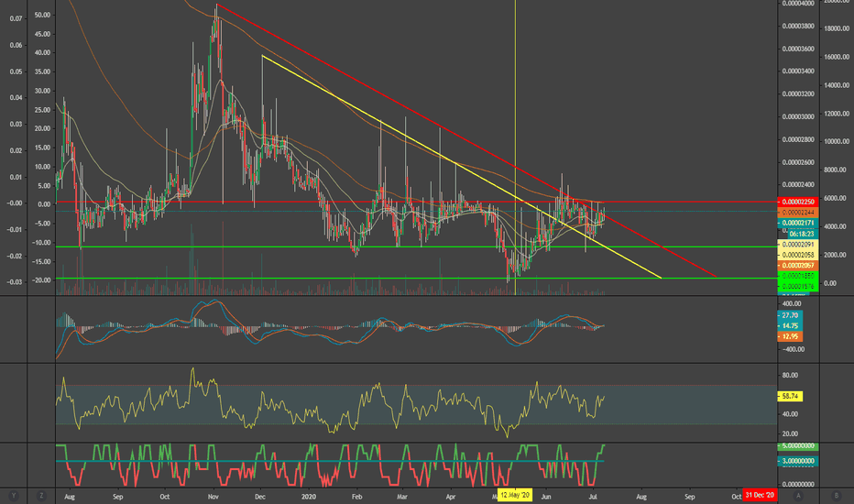Click the Z scale button on the time axis

coord(41,496)
